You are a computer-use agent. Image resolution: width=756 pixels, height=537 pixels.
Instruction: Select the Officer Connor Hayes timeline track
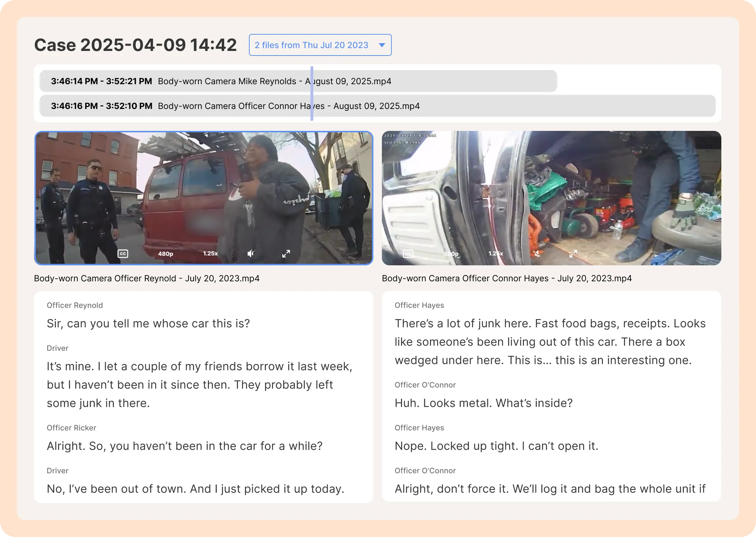(377, 106)
